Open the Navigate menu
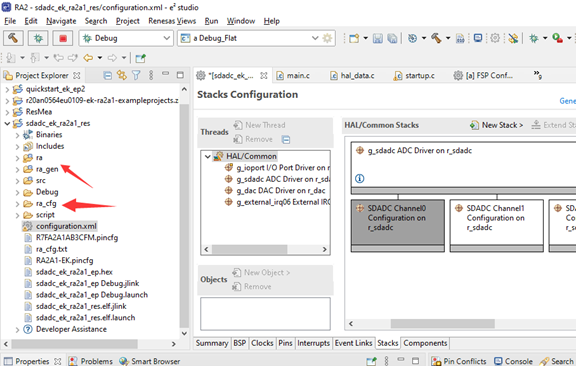Image resolution: width=576 pixels, height=366 pixels. click(61, 21)
